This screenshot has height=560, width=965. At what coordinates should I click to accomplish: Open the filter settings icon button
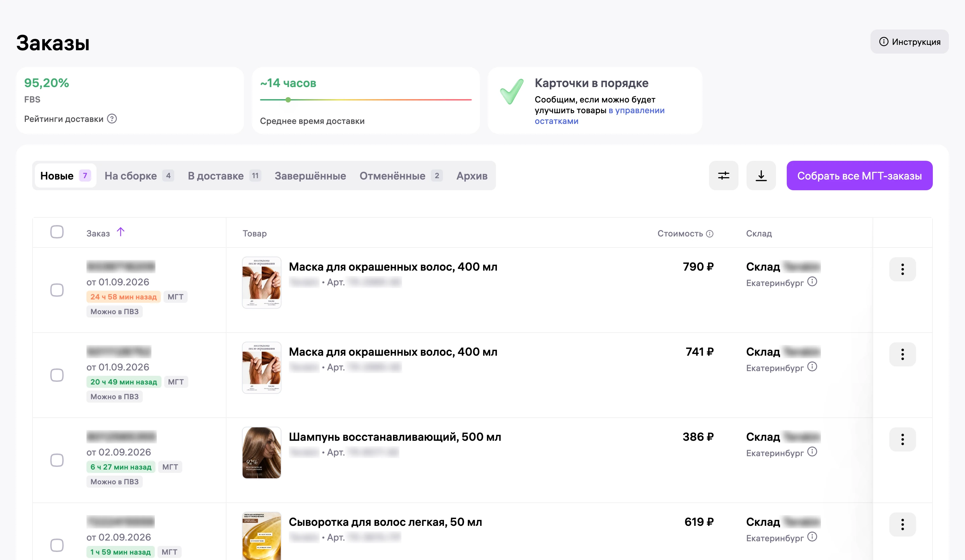(723, 176)
